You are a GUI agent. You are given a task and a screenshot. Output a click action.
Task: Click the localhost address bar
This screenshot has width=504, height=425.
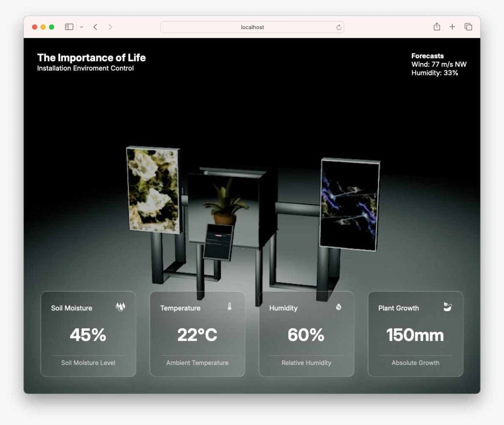click(x=252, y=27)
